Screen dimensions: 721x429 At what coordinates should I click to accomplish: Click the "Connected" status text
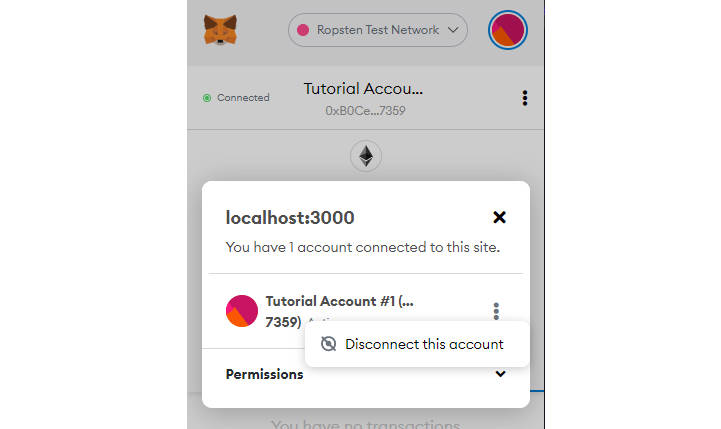pos(243,98)
